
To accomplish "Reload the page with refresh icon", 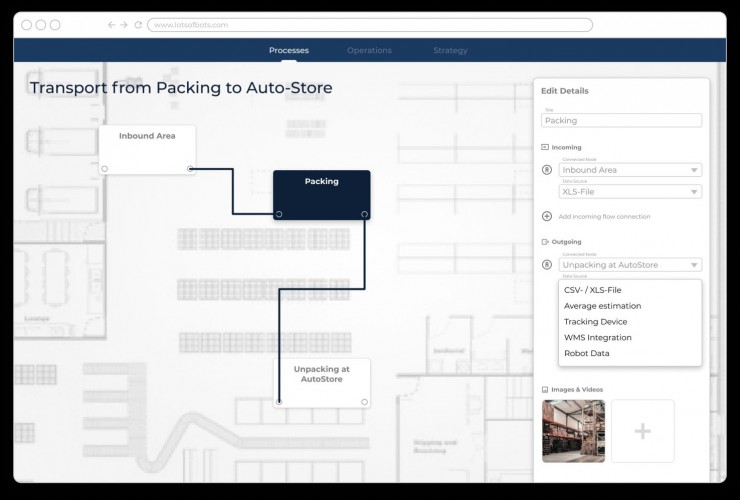I will 137,25.
